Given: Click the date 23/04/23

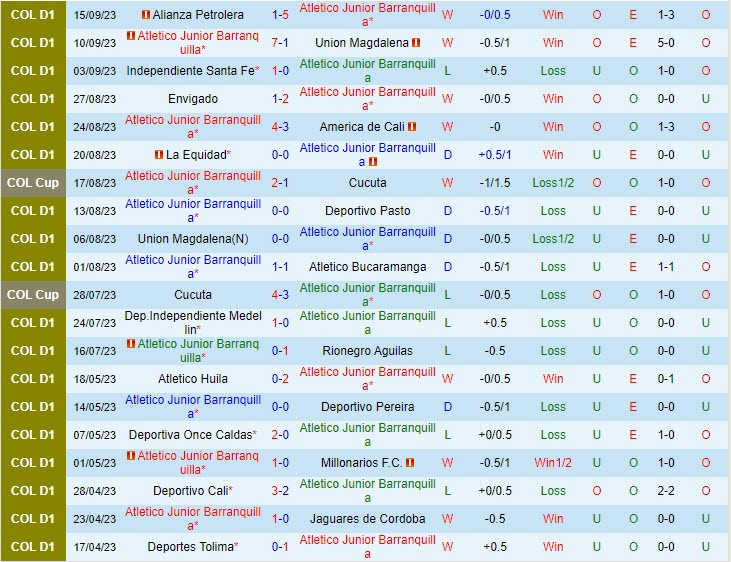Looking at the screenshot, I should pos(95,519).
